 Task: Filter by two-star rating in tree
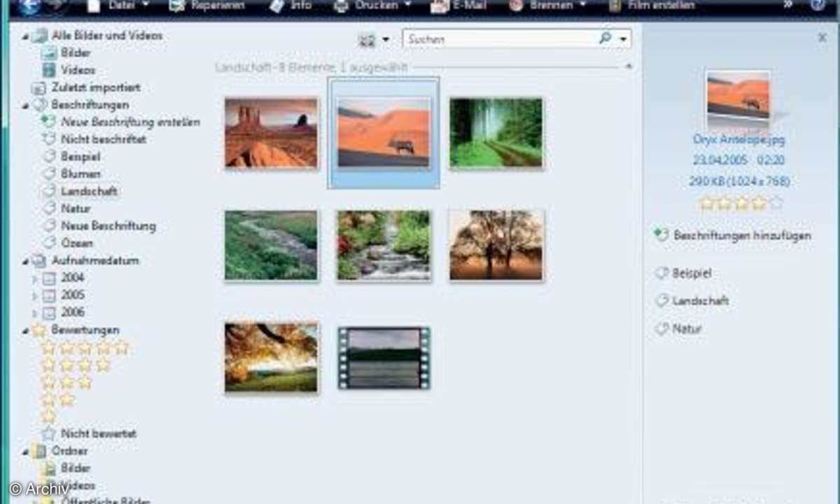click(57, 400)
